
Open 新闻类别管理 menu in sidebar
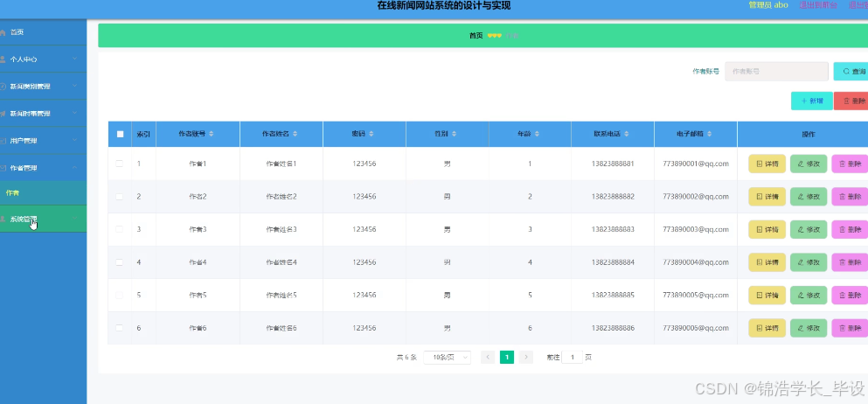[x=43, y=87]
